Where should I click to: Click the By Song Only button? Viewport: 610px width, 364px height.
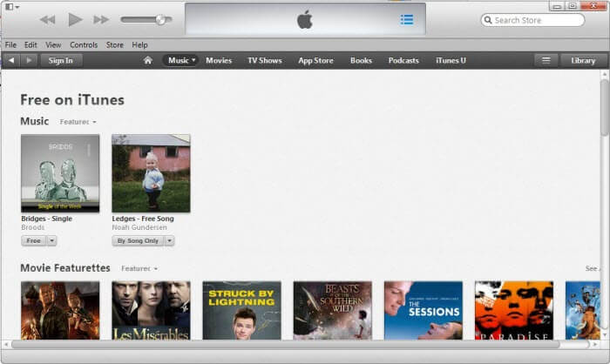(x=138, y=240)
